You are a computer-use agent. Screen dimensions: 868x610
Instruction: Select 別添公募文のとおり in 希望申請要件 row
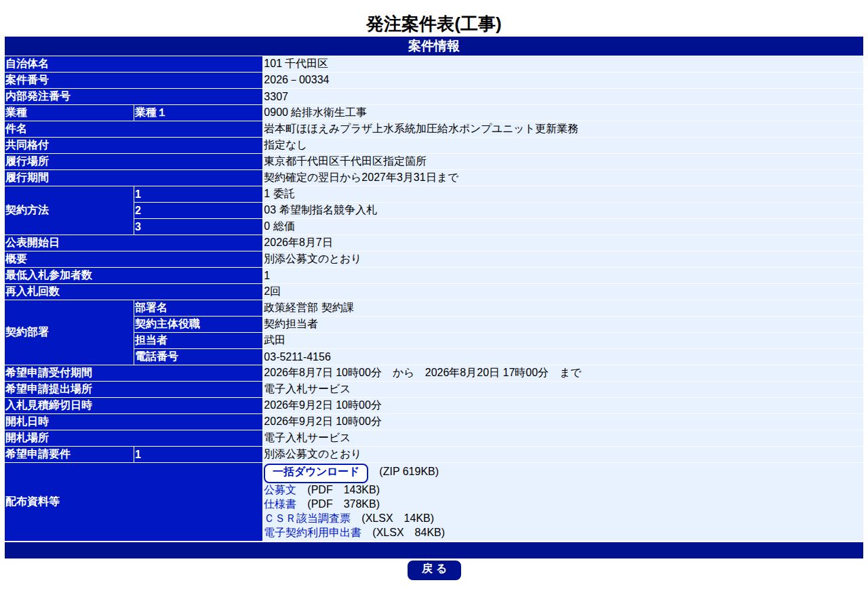click(312, 454)
